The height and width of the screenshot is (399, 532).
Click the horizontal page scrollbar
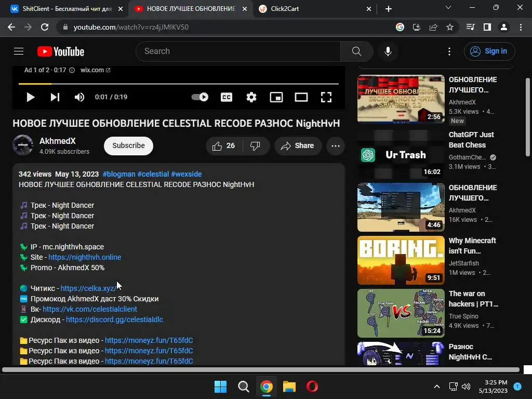click(x=261, y=369)
